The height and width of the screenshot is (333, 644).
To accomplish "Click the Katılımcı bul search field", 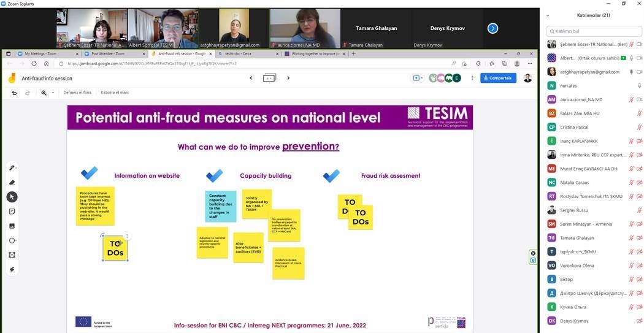I will (592, 31).
